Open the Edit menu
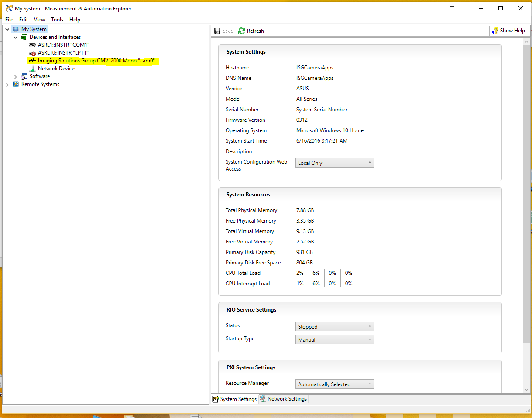This screenshot has height=418, width=532. click(x=24, y=20)
